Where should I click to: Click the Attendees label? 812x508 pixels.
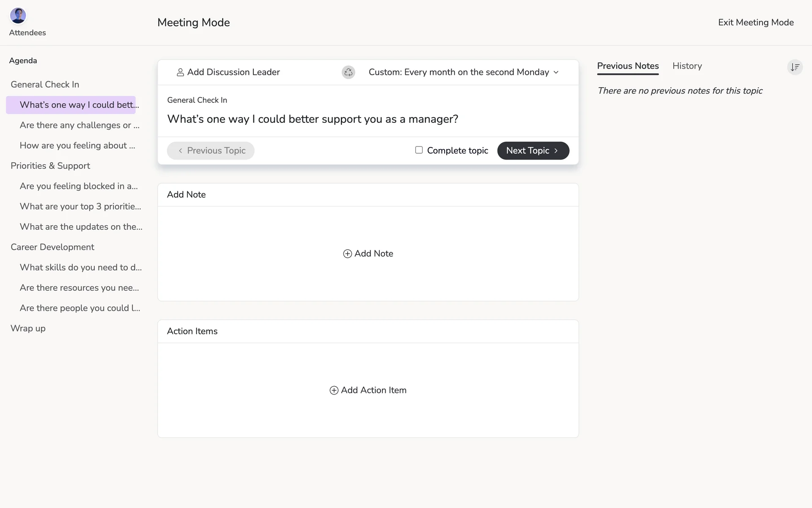[27, 33]
